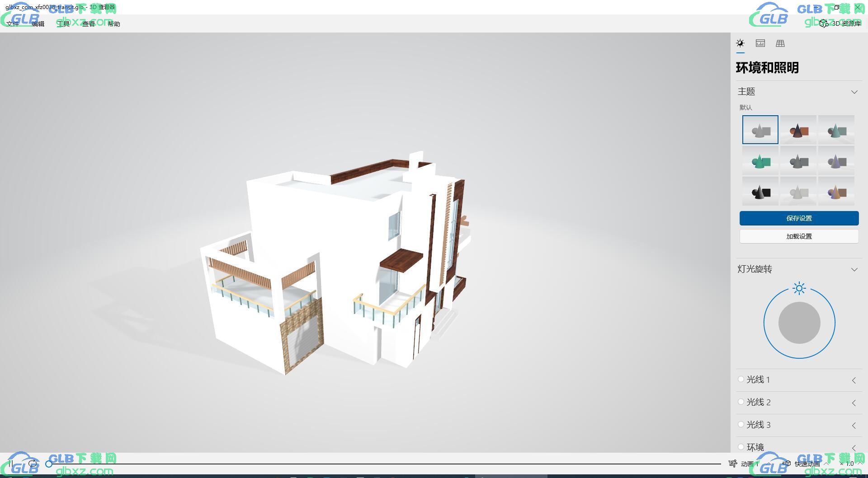Collapse the 灯光旋转 section chevron

[854, 269]
